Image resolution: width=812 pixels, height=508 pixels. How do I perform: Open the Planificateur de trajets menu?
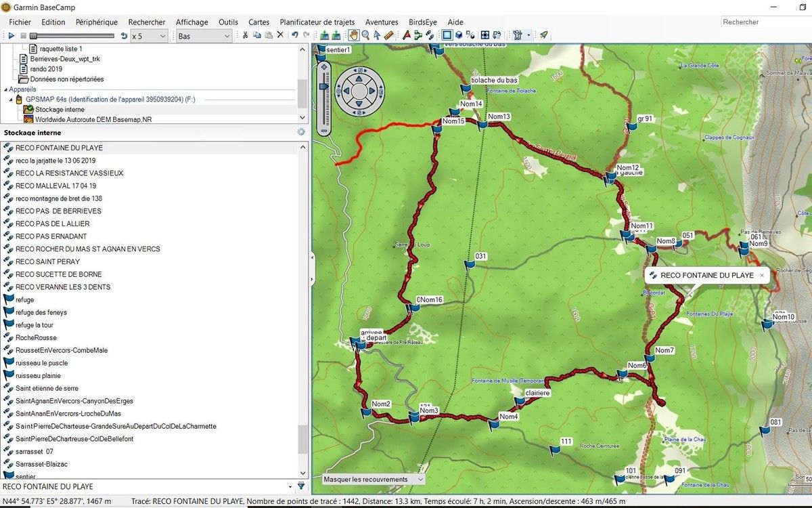coord(317,22)
